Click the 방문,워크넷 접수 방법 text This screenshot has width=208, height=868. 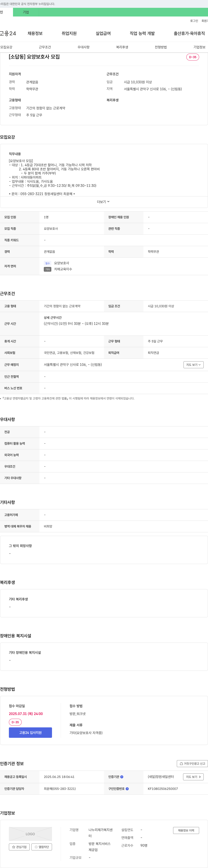coord(78,714)
